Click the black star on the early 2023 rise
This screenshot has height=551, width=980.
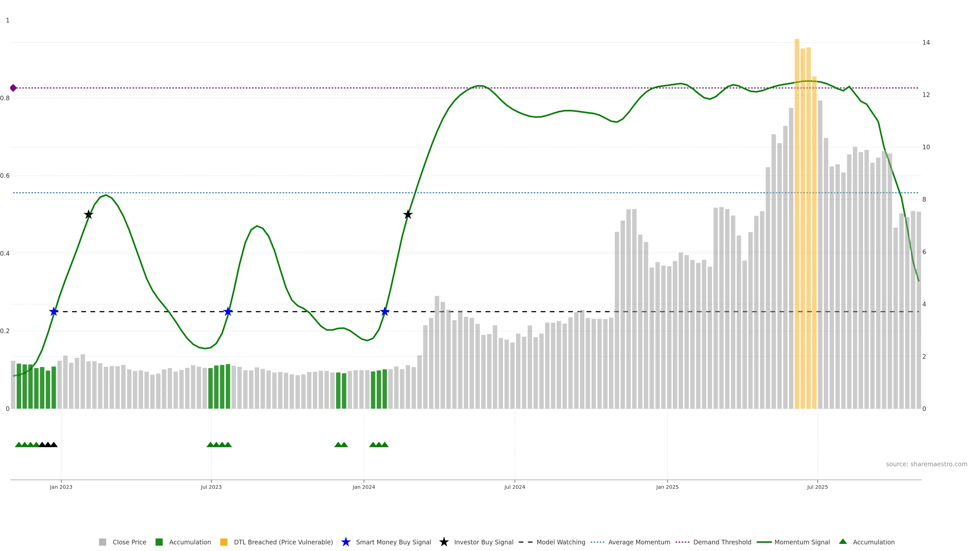point(88,215)
